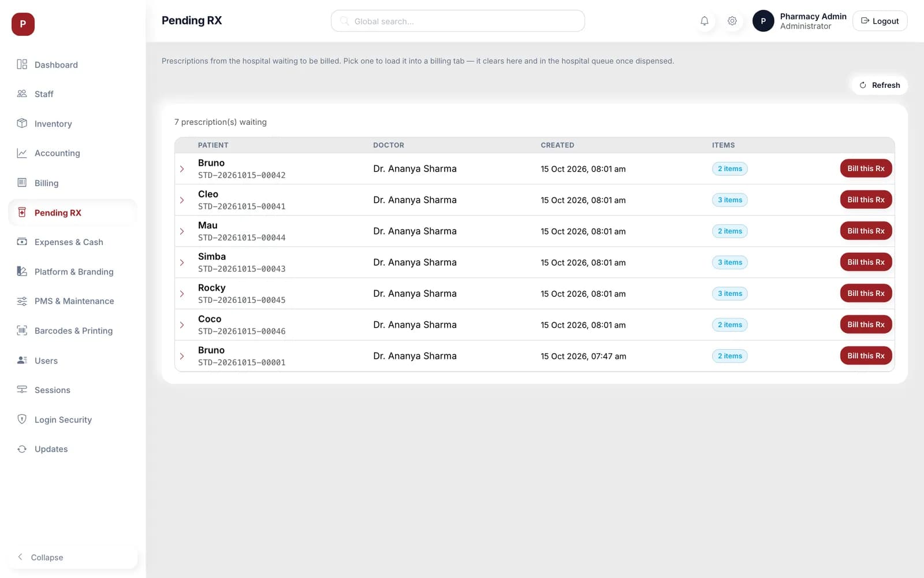Viewport: 924px width, 578px height.
Task: Open notifications bell icon
Action: coord(705,21)
